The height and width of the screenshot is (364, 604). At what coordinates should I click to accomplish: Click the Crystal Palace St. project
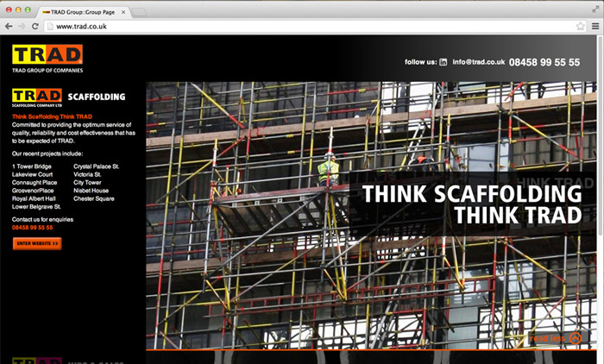(97, 166)
